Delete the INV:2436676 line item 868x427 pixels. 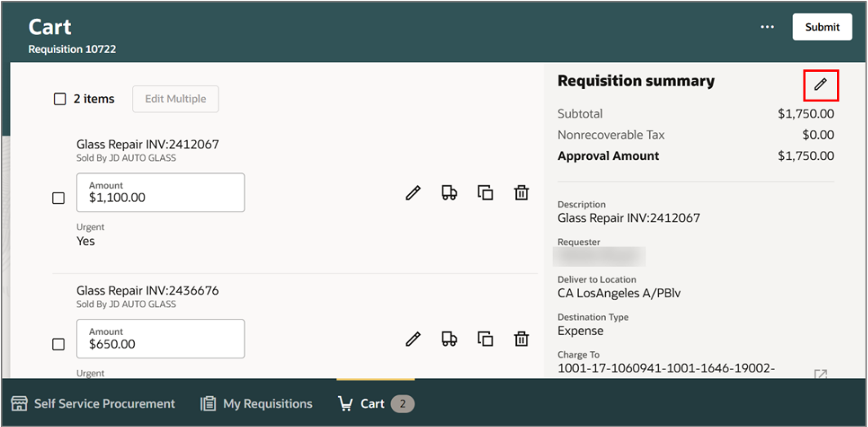click(x=521, y=338)
